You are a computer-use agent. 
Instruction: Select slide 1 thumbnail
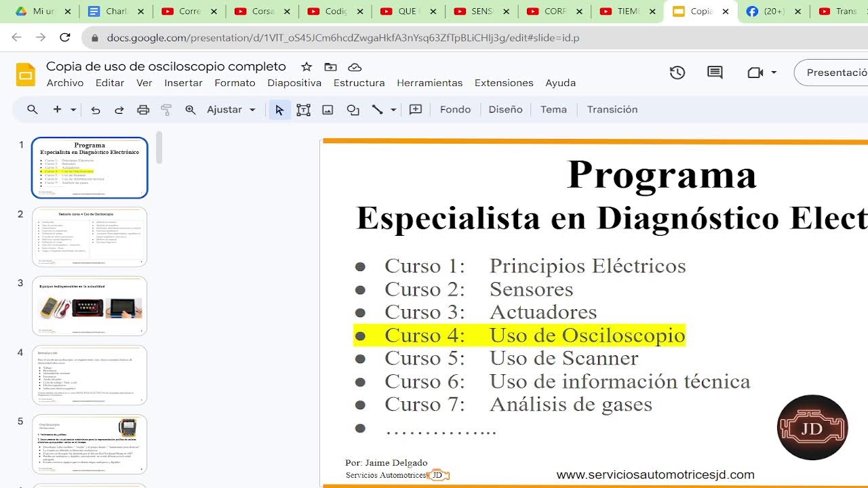[90, 168]
